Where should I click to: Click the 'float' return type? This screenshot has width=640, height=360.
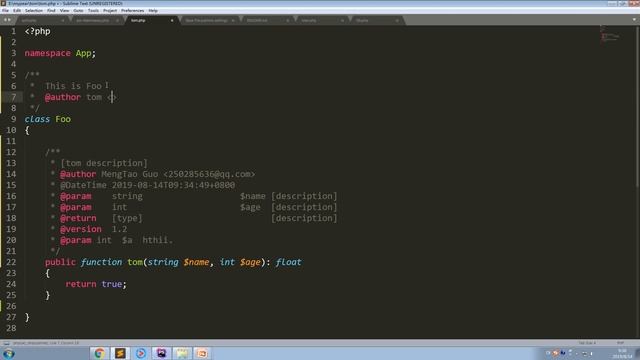tap(289, 262)
